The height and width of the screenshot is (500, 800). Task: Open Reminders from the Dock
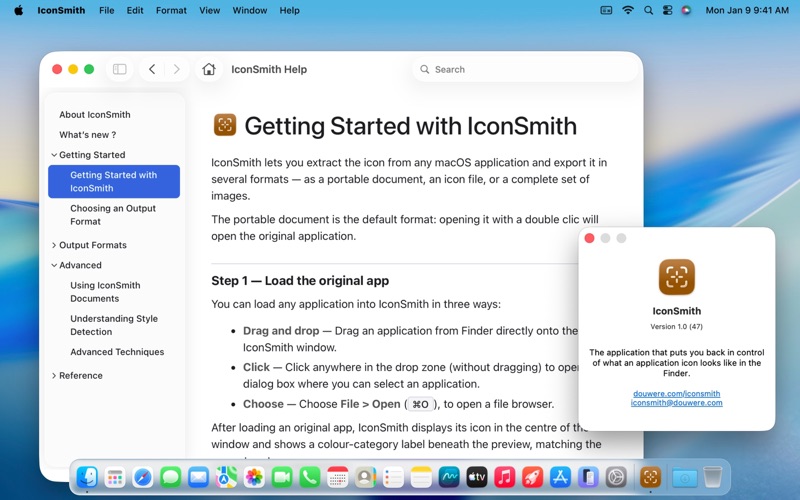[x=393, y=478]
